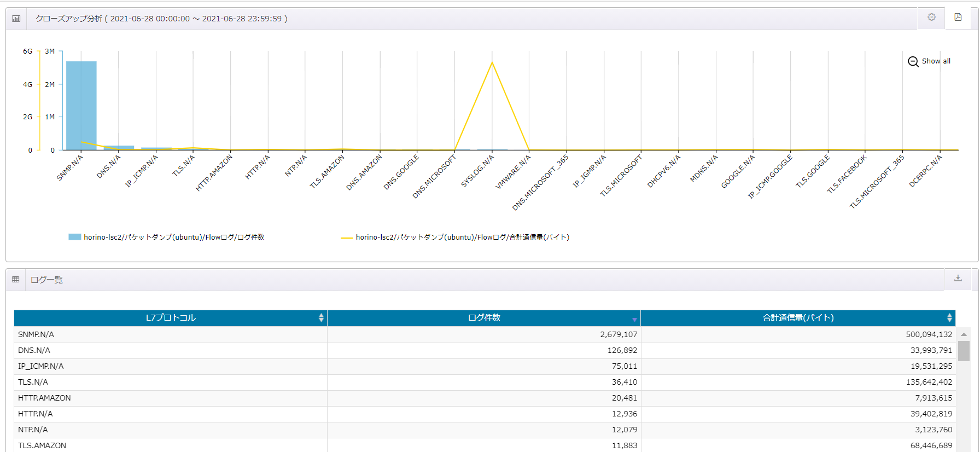The image size is (980, 452).
Task: Toggle Flowログ/合計通信量 legend label
Action: tap(463, 237)
